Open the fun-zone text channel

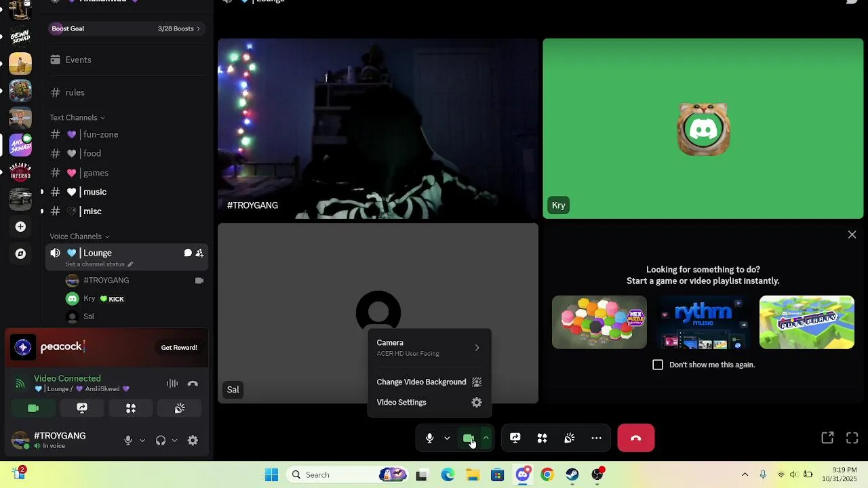click(126, 134)
